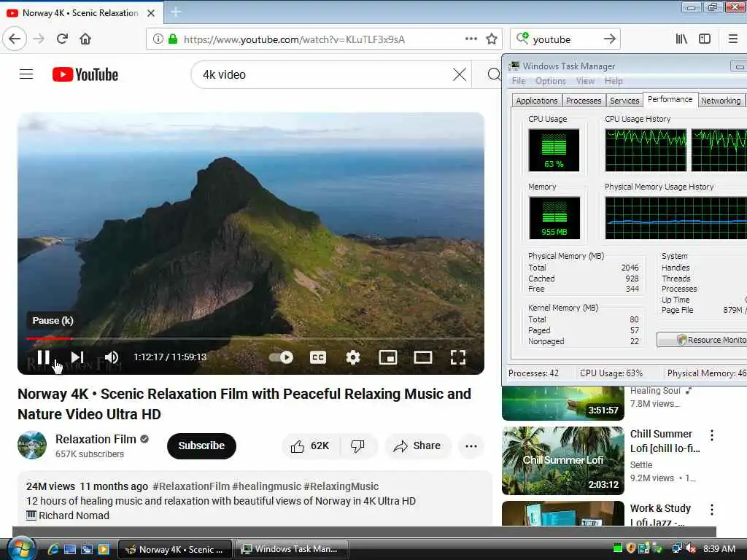The image size is (747, 560).
Task: Open YouTube hamburger guide menu
Action: point(26,74)
